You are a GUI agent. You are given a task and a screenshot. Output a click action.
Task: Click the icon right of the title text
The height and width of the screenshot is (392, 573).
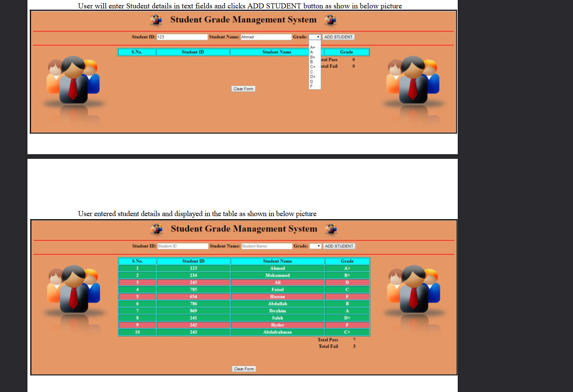click(331, 20)
